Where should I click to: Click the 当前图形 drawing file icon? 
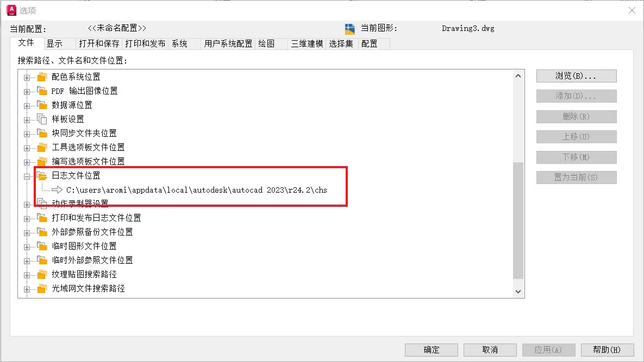349,29
